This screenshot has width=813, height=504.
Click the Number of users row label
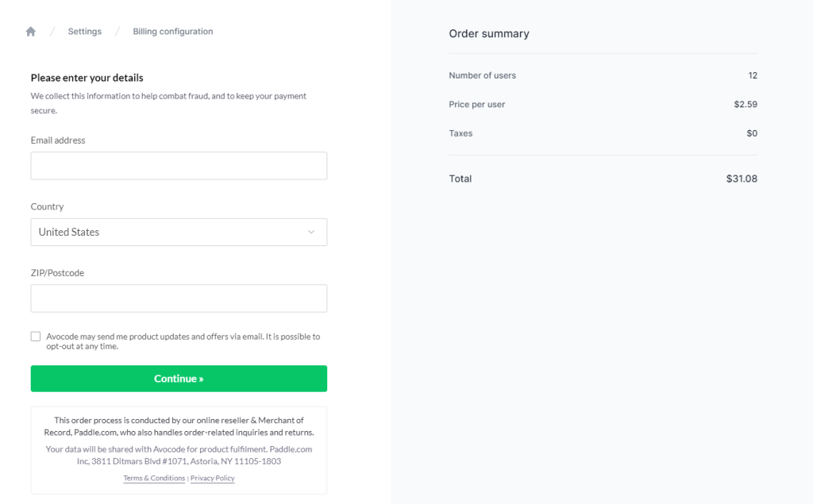[483, 75]
